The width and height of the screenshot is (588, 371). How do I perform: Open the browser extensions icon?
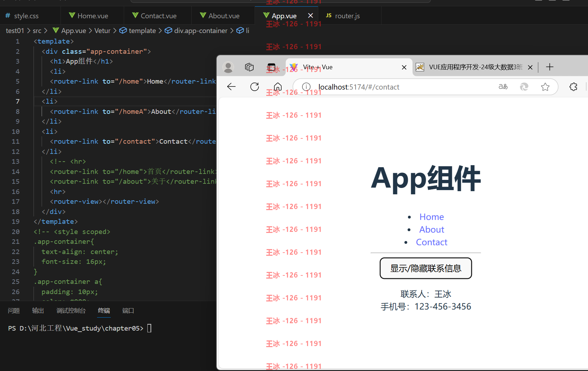[x=573, y=87]
